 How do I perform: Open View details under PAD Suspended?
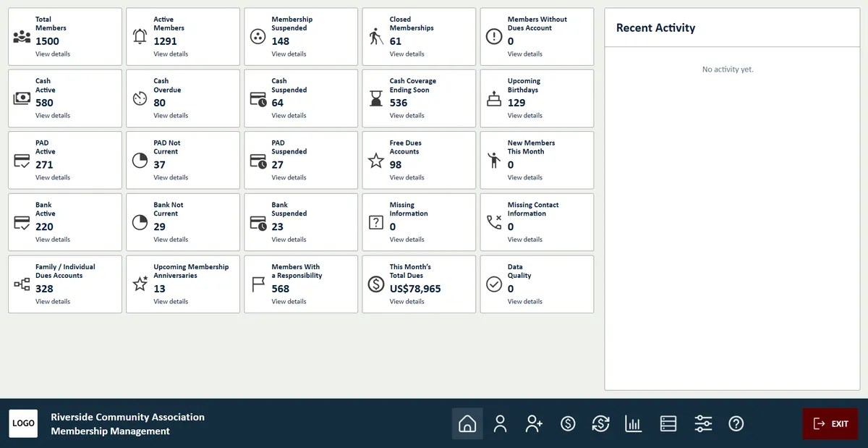click(x=289, y=177)
